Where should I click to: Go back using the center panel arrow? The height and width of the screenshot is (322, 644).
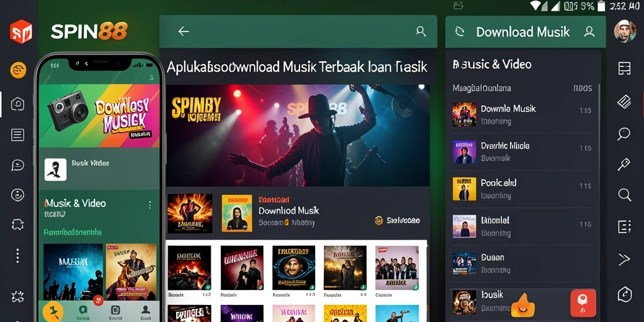click(183, 31)
